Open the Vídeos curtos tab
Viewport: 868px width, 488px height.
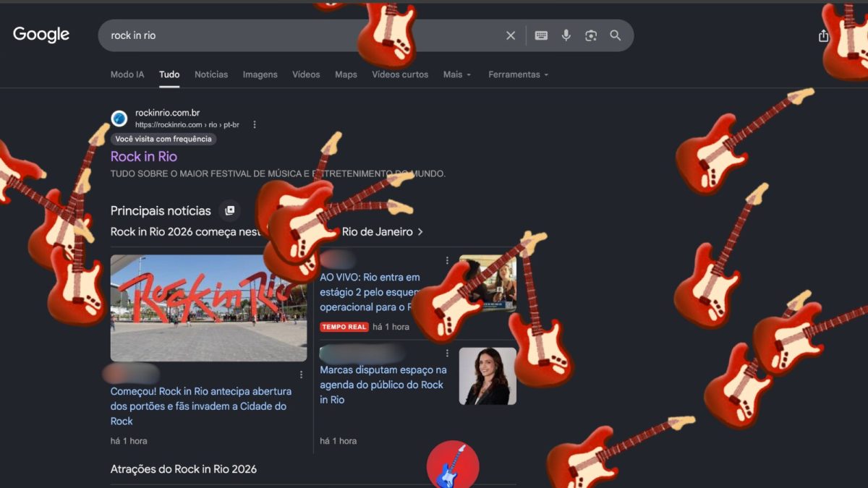click(x=400, y=74)
